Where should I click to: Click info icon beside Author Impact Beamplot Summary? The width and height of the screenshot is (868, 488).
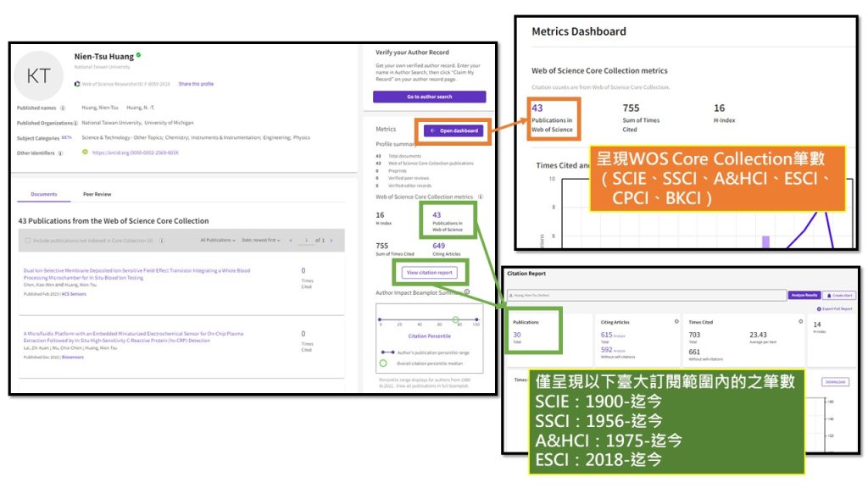point(467,291)
